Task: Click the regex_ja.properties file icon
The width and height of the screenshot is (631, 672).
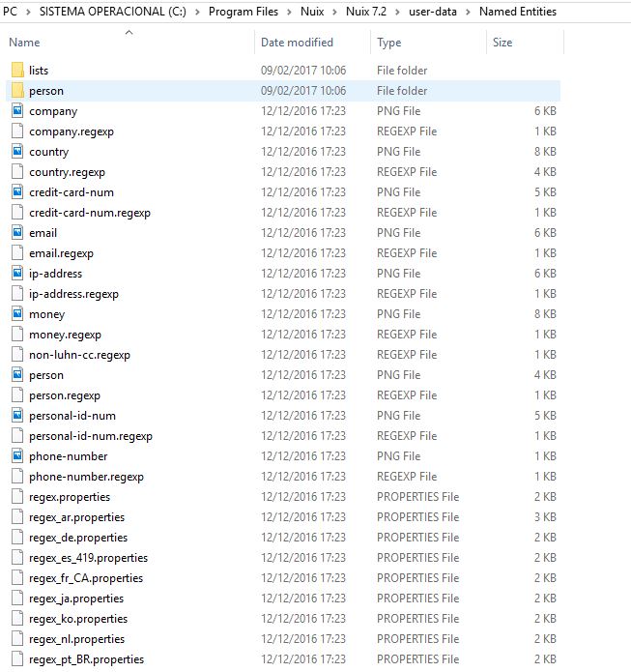Action: [17, 599]
